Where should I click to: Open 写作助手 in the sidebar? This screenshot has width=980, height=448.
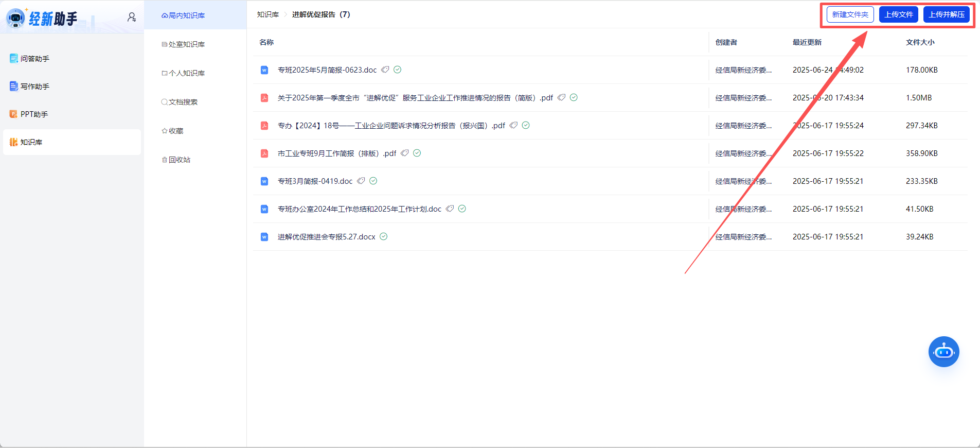tap(72, 87)
